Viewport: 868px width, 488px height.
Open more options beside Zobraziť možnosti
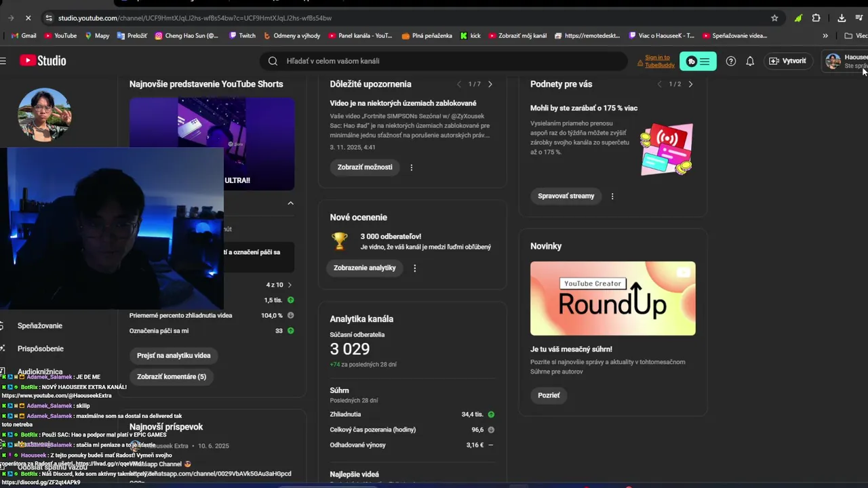[x=412, y=167]
